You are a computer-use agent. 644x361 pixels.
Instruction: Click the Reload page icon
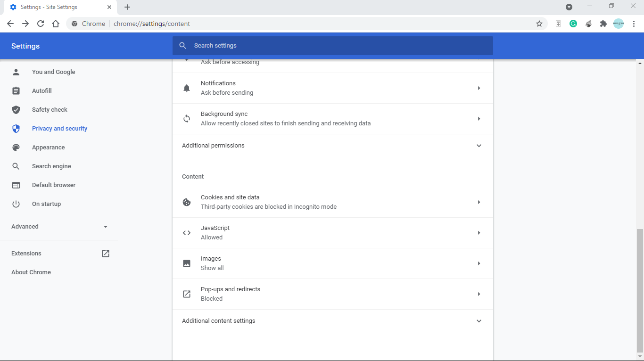[x=41, y=24]
